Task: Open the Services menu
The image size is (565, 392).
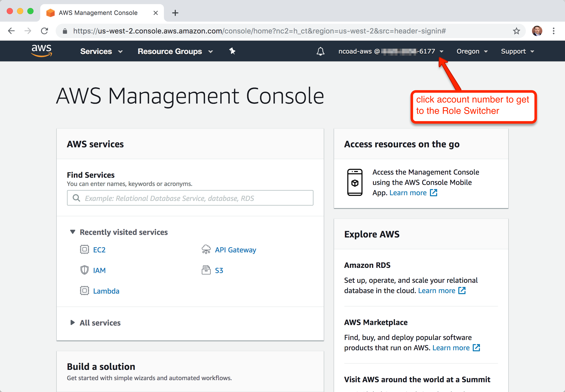Action: pos(101,52)
